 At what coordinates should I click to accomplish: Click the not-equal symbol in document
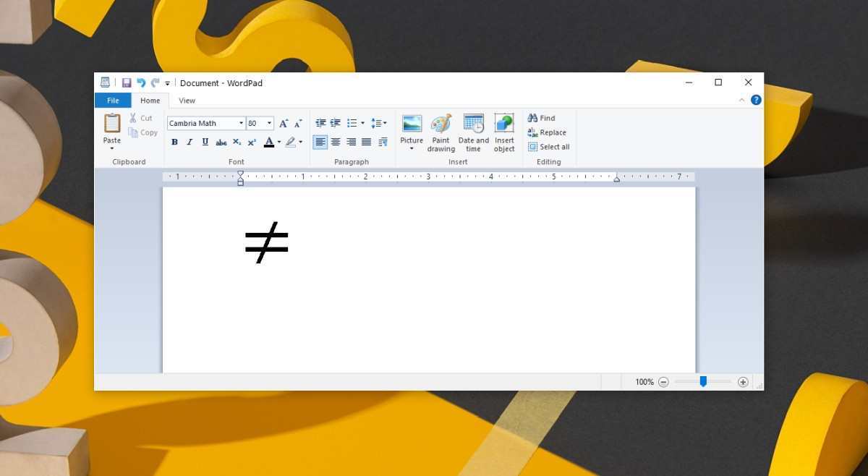[266, 242]
